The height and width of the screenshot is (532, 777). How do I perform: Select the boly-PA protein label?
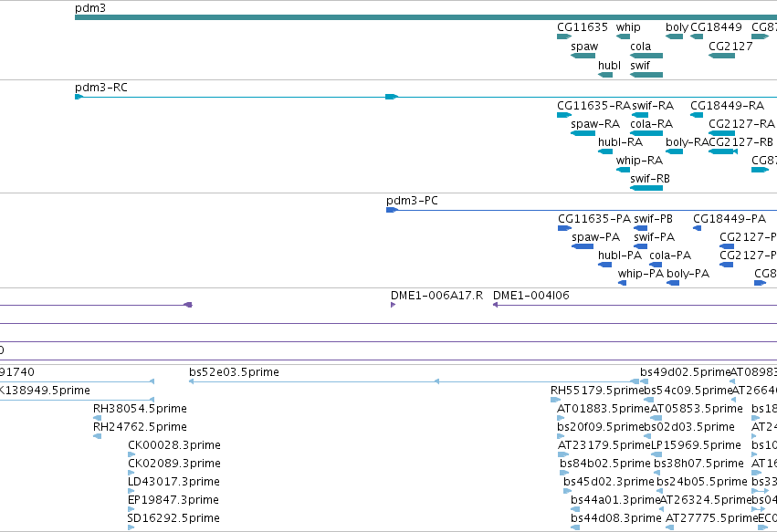pos(688,274)
